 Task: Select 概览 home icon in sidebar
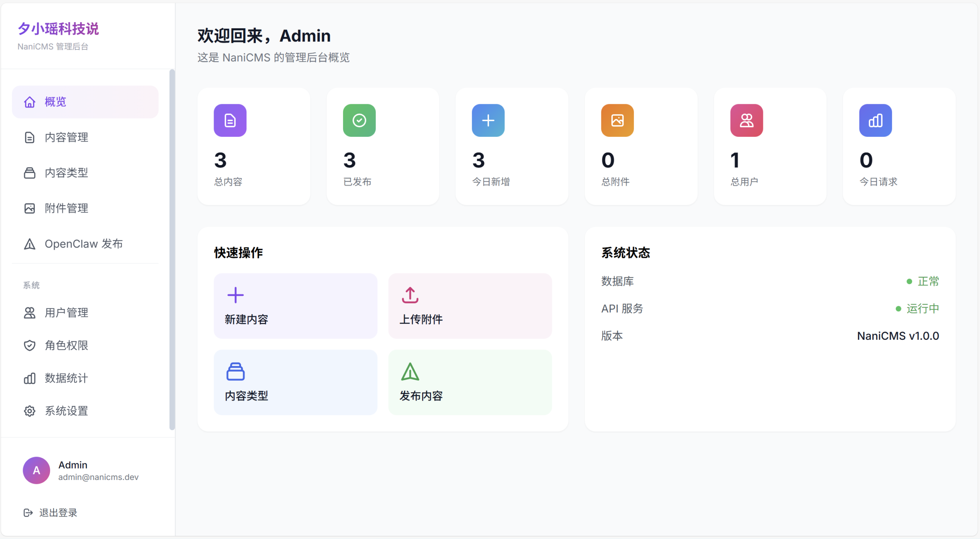30,102
